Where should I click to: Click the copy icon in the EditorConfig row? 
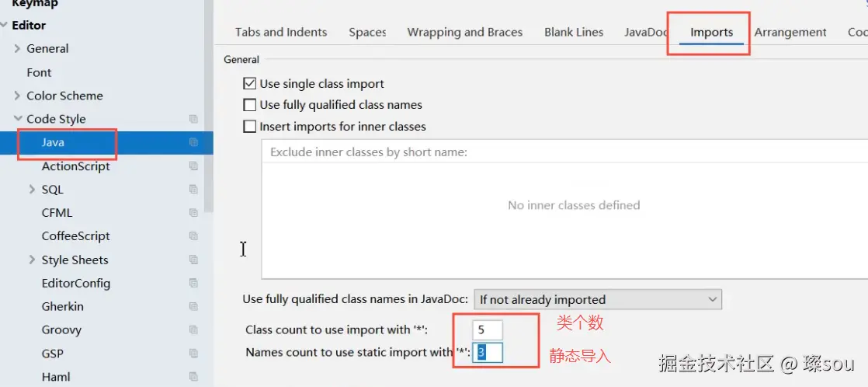[193, 283]
